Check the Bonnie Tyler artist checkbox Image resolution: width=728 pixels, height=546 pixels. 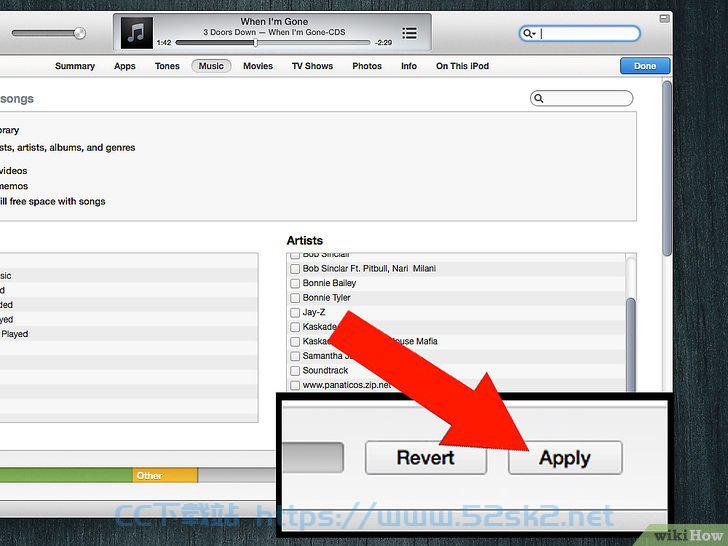click(295, 298)
